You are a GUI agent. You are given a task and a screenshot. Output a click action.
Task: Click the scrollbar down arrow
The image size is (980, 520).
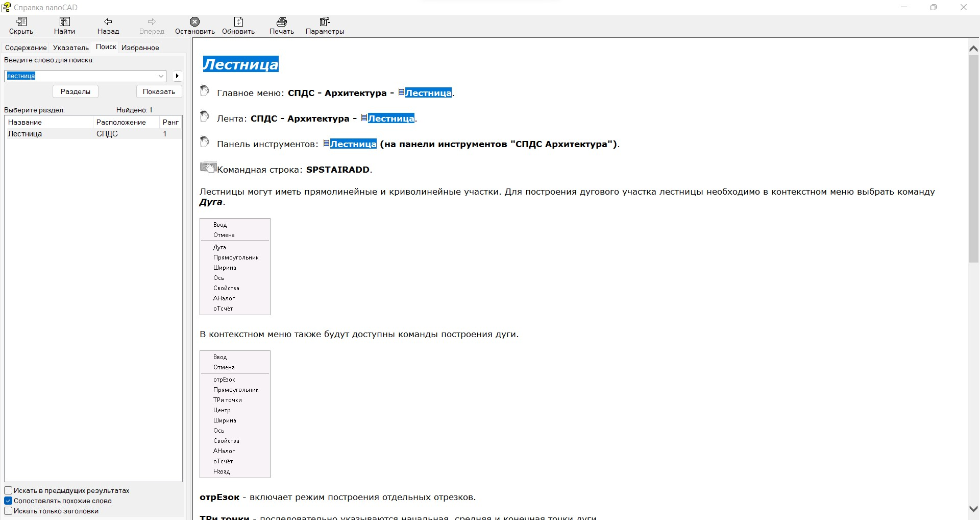[x=973, y=509]
